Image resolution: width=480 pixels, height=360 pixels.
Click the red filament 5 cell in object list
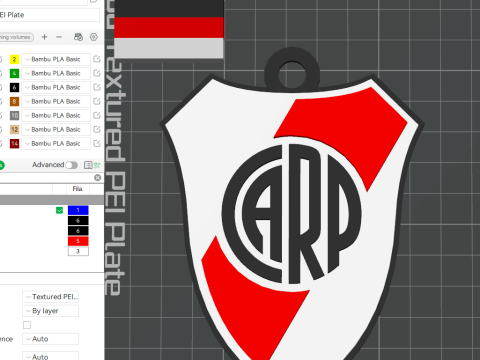coord(78,241)
